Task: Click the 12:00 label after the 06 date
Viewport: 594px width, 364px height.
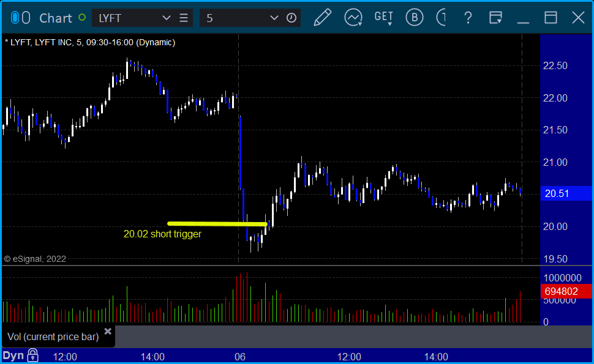Action: (x=349, y=357)
